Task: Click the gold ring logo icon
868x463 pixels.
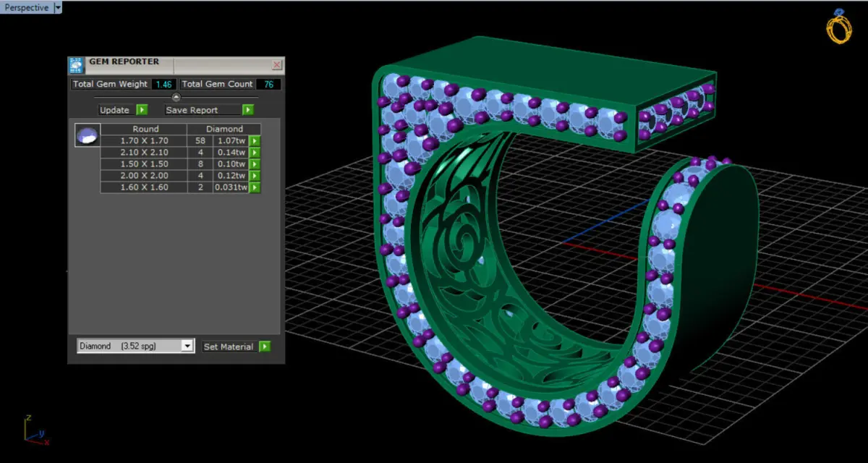Action: pos(839,27)
